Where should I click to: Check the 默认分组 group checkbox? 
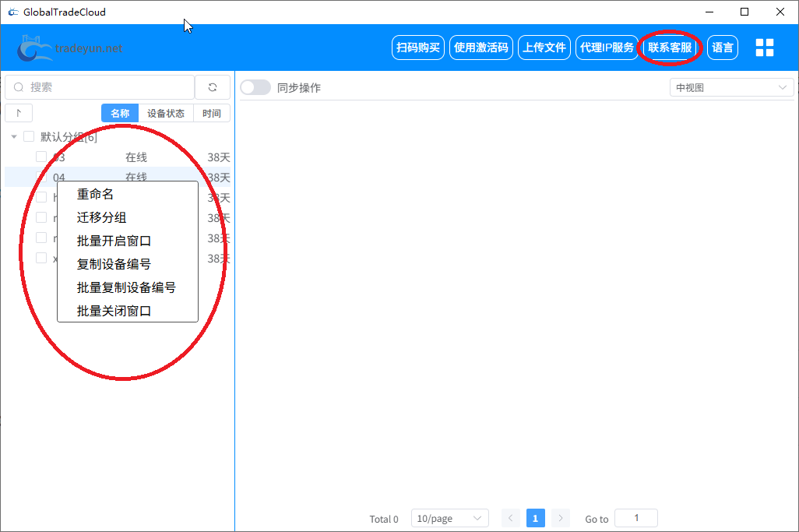[29, 136]
